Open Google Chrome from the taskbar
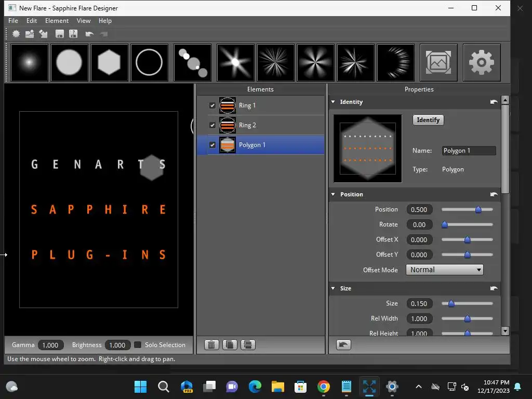The width and height of the screenshot is (532, 399). click(x=323, y=387)
